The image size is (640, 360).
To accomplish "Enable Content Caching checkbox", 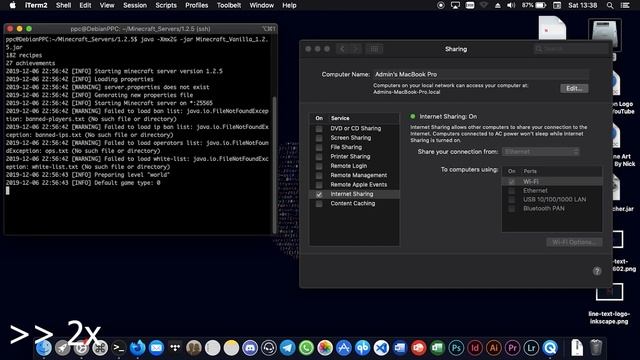I will click(x=319, y=204).
